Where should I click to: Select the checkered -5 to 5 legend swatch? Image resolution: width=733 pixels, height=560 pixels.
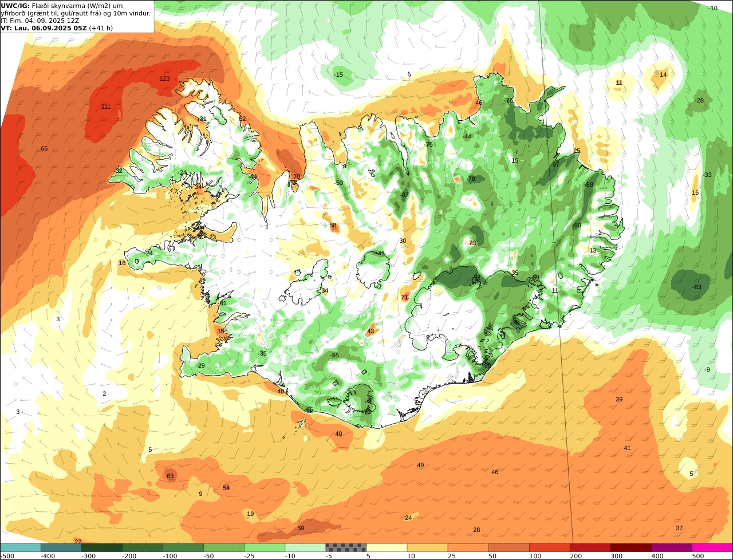[346, 547]
